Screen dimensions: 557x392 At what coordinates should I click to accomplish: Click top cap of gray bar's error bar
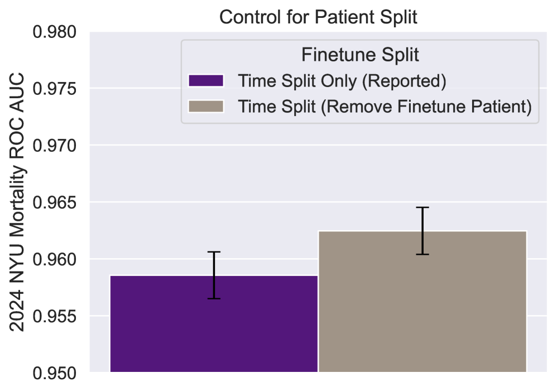[422, 207]
